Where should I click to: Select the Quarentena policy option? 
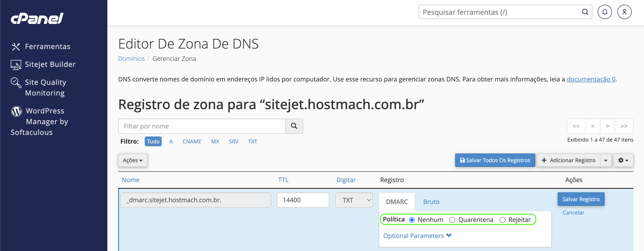pos(452,220)
